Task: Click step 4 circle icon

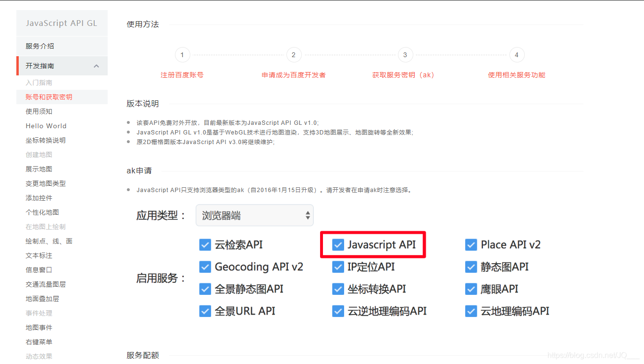Action: (x=517, y=55)
